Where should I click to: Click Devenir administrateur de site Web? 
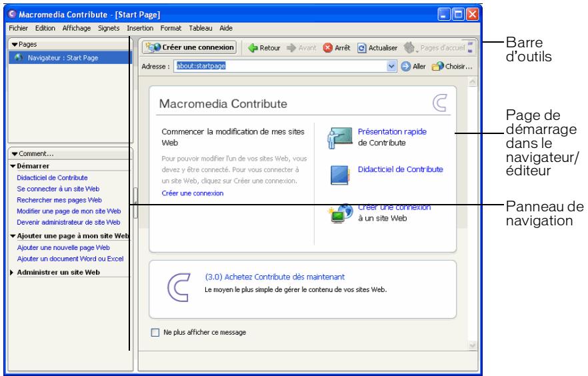[68, 222]
